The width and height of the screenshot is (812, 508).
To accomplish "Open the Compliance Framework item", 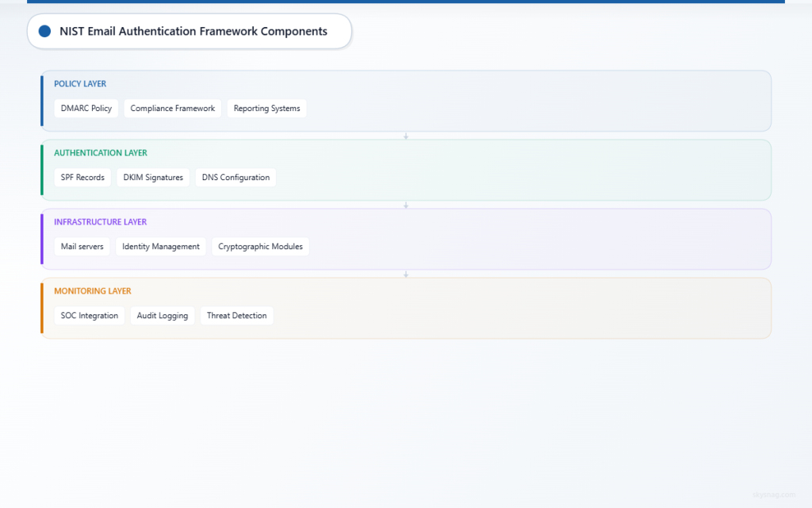I will pos(172,108).
